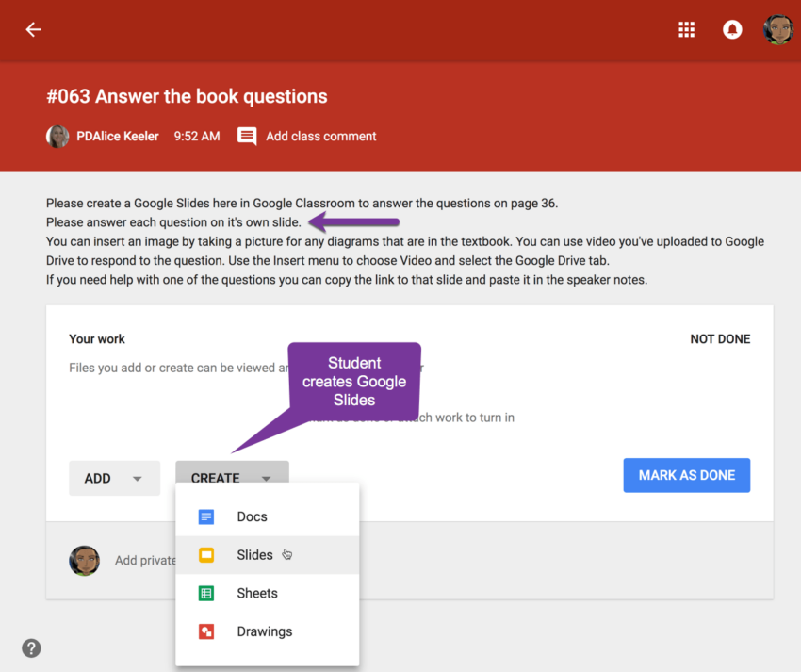The height and width of the screenshot is (672, 801).
Task: Click the Add class comment link
Action: [x=320, y=137]
